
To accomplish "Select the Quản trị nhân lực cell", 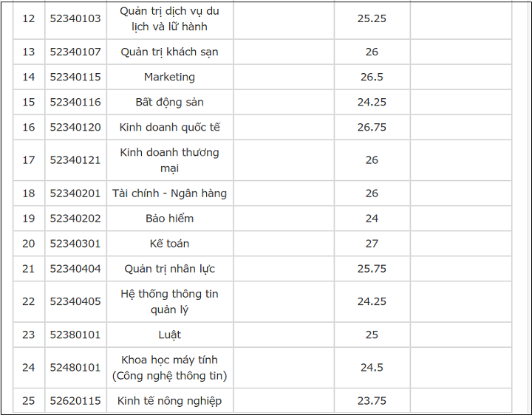I will coord(169,269).
